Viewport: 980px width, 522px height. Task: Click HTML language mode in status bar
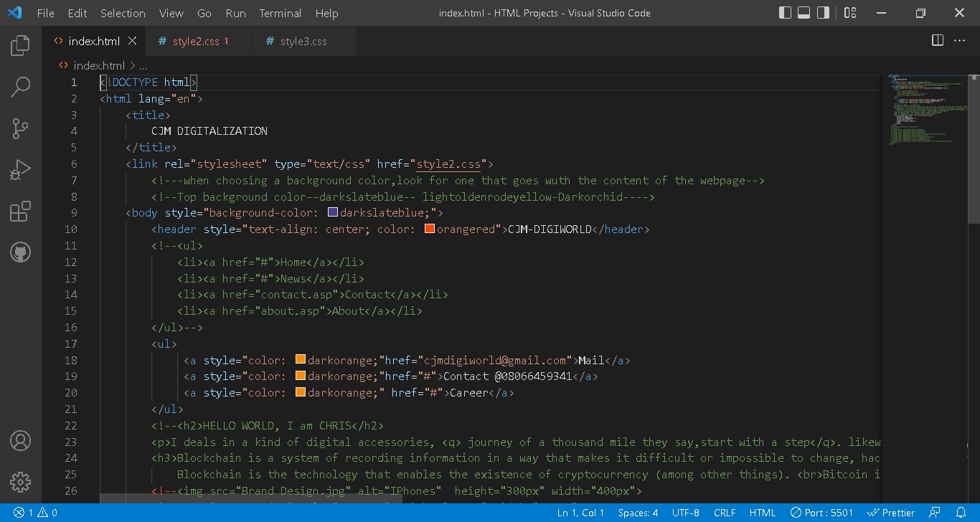(x=763, y=513)
